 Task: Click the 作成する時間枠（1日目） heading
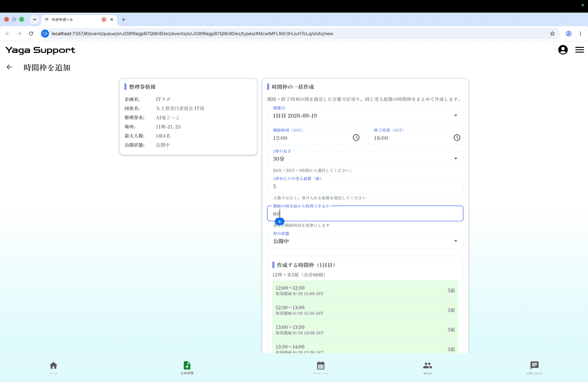tap(306, 265)
